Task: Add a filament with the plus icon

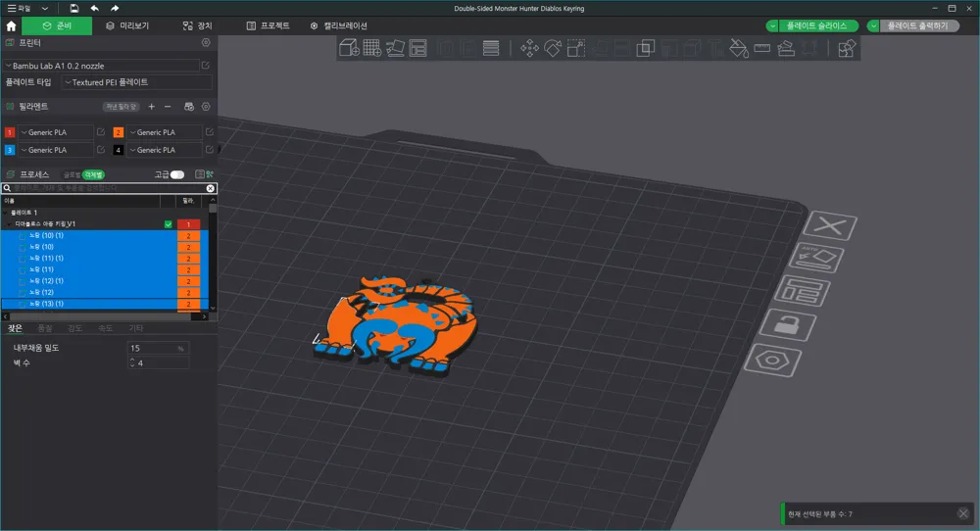Action: click(151, 107)
